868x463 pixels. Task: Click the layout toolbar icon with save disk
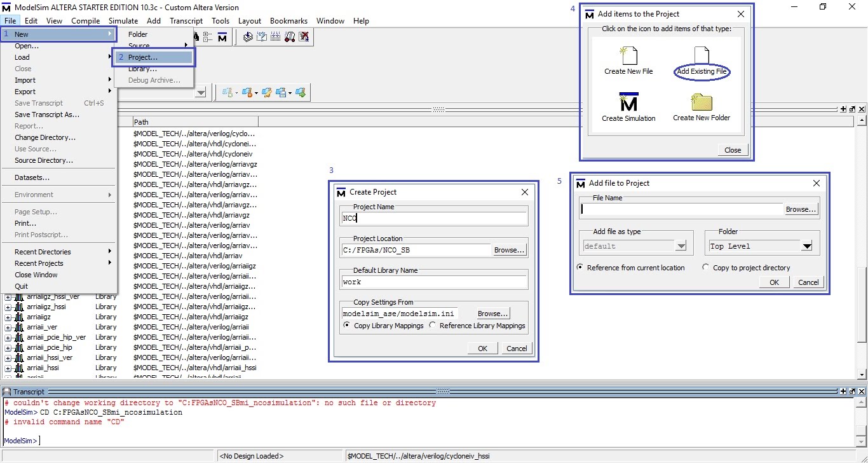280,93
